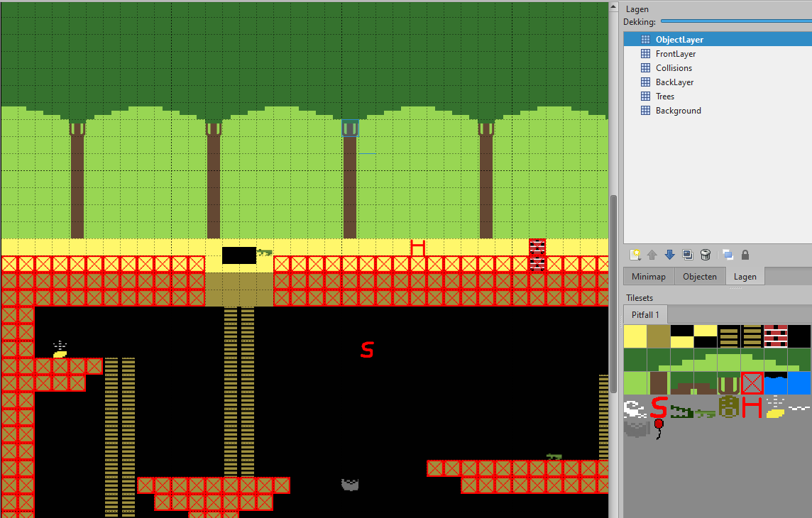
Task: Switch to the Minimap tab
Action: pyautogui.click(x=649, y=277)
